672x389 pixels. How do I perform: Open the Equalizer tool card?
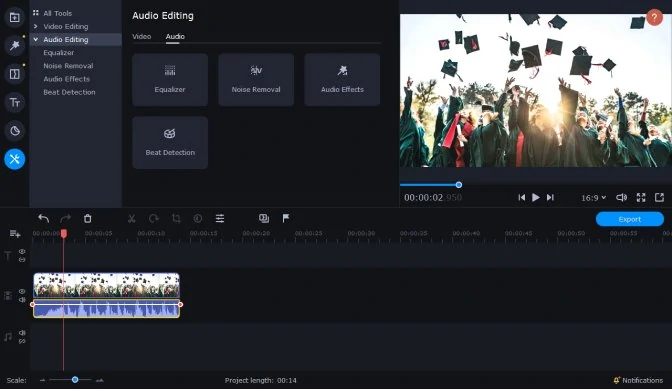[x=170, y=80]
